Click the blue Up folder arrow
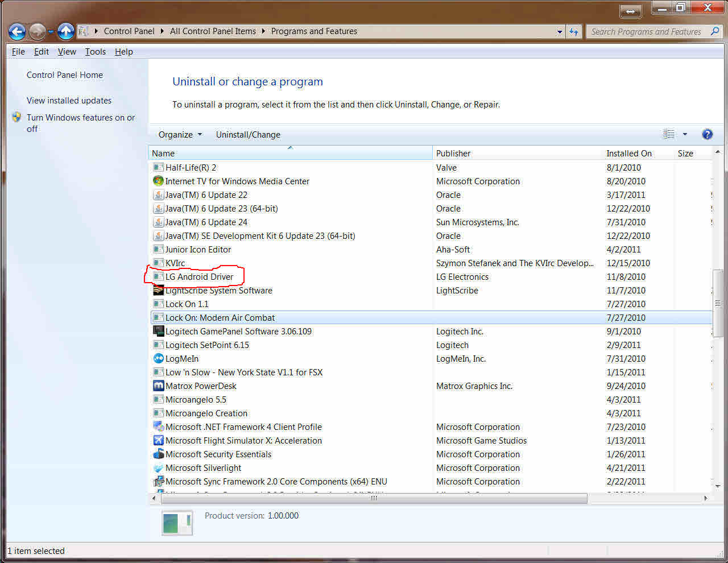The image size is (728, 563). (66, 32)
